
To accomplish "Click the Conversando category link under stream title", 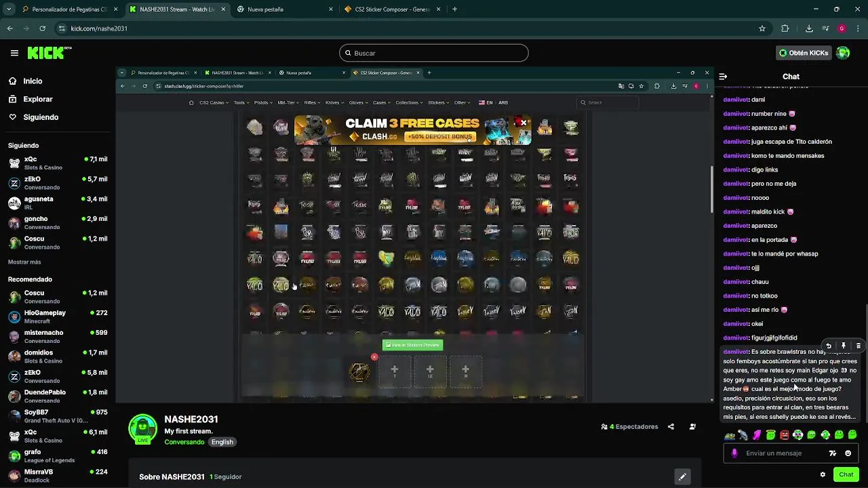I will (184, 442).
